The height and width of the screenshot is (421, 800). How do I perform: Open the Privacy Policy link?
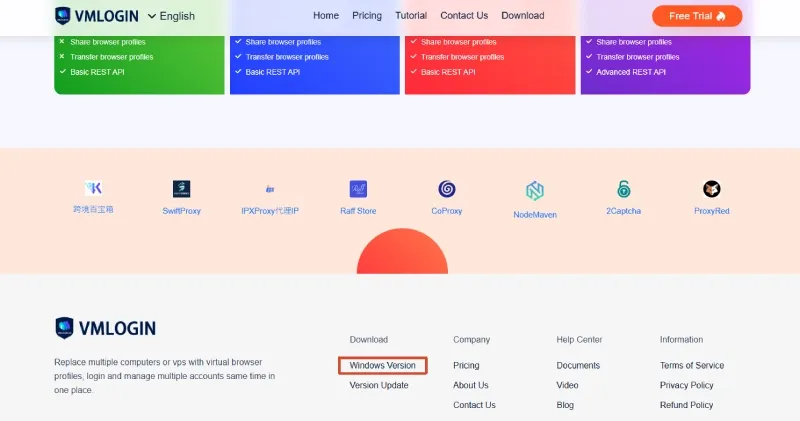pyautogui.click(x=686, y=385)
